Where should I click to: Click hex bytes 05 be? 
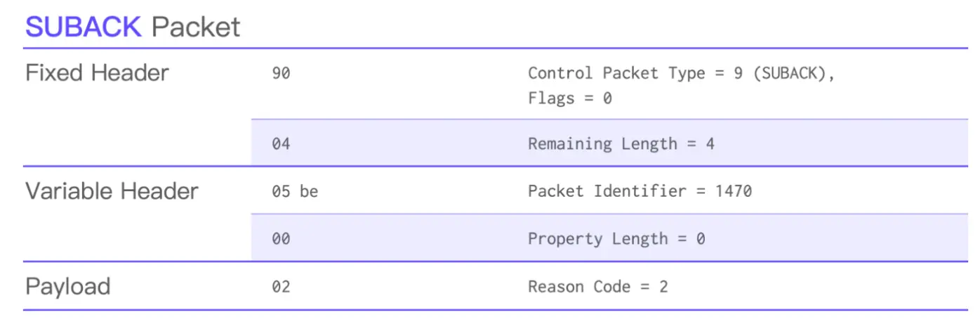pos(295,191)
